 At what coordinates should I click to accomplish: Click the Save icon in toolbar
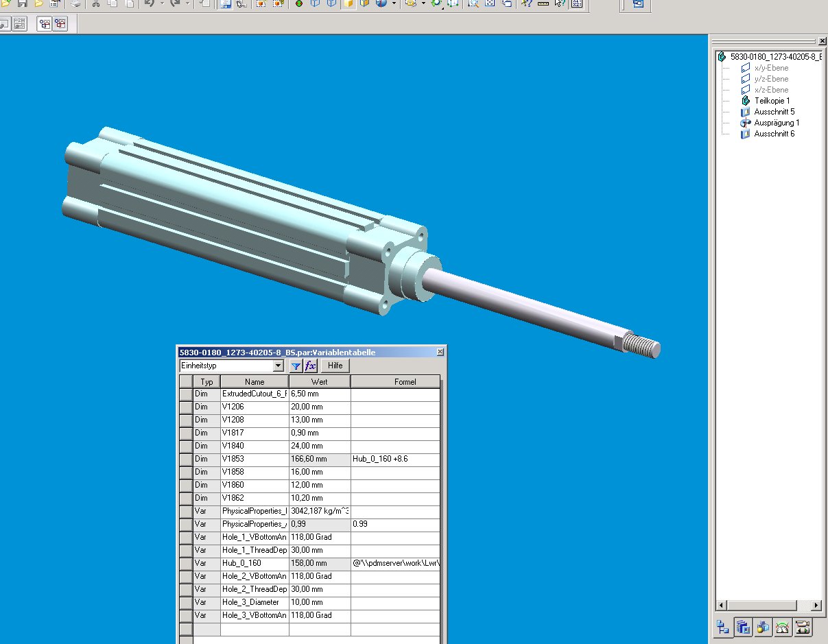[x=23, y=3]
